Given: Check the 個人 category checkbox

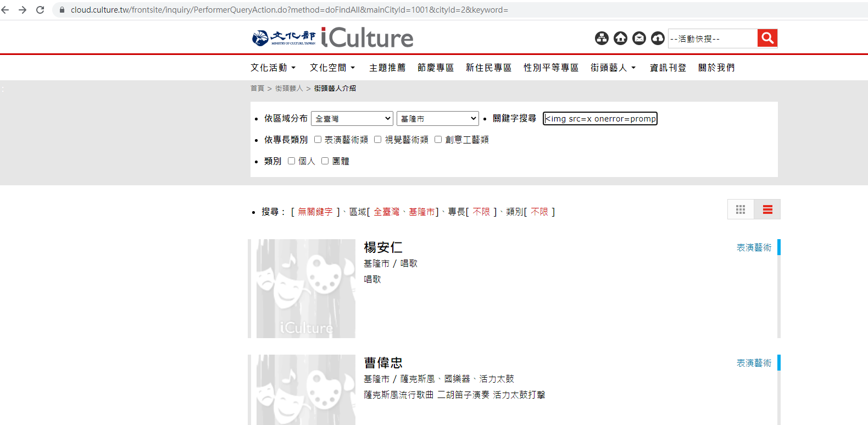Looking at the screenshot, I should 292,161.
